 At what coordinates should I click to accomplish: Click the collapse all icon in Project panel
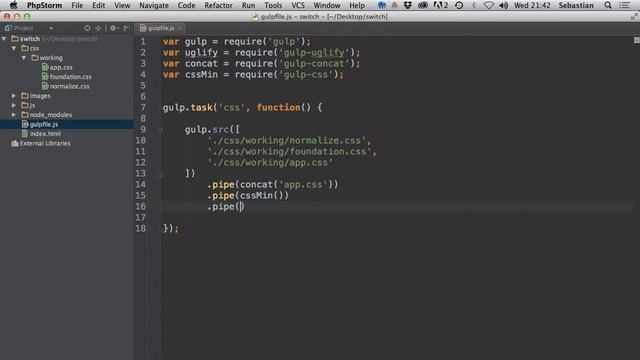[x=98, y=28]
